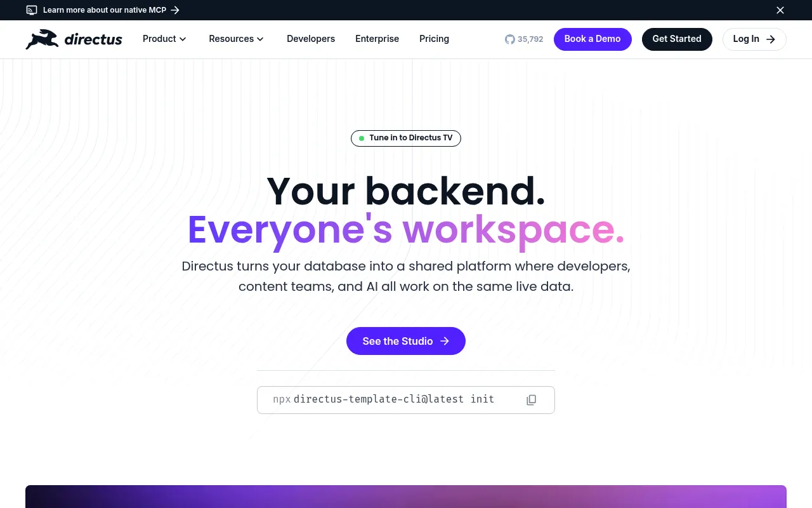This screenshot has height=508, width=812.
Task: Open Tune in to Directus TV badge
Action: click(406, 138)
